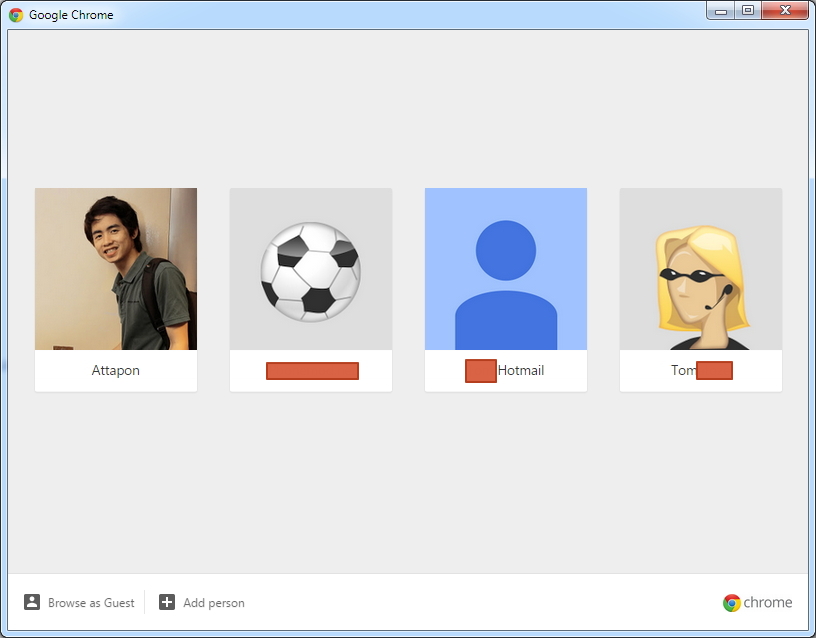
Task: Click the Attapon name label
Action: (116, 371)
